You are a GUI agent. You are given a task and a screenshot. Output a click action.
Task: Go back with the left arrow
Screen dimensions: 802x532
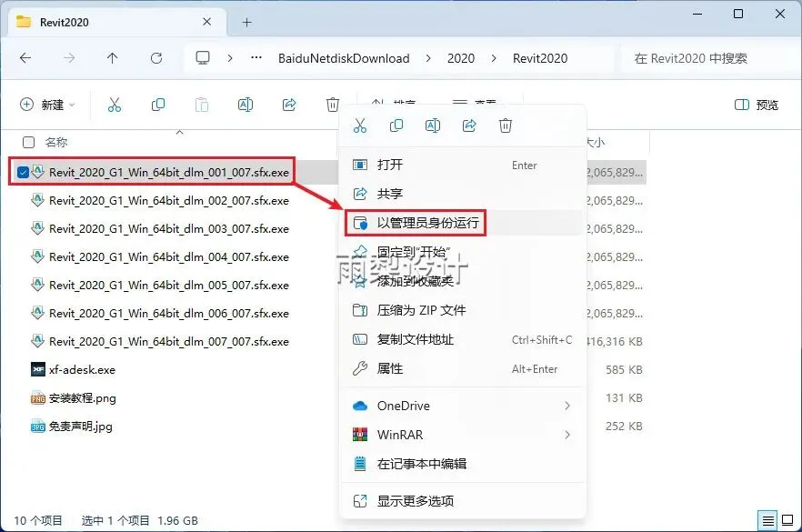point(25,58)
